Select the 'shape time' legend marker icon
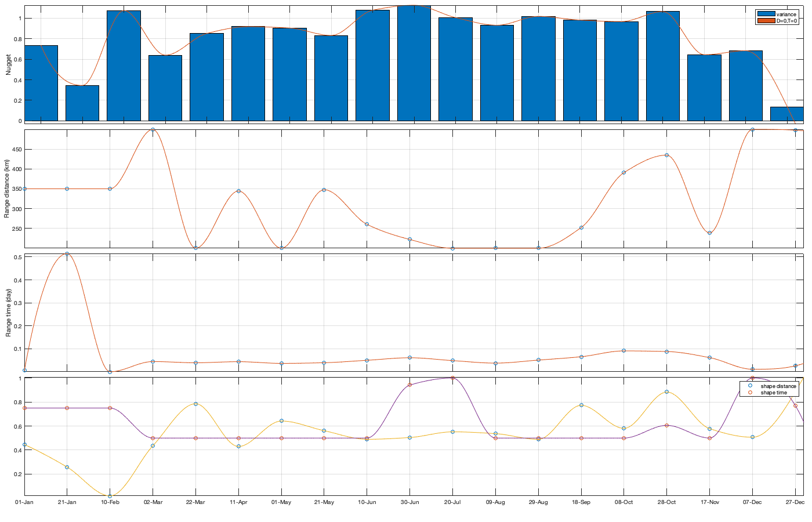The width and height of the screenshot is (812, 522). (750, 393)
